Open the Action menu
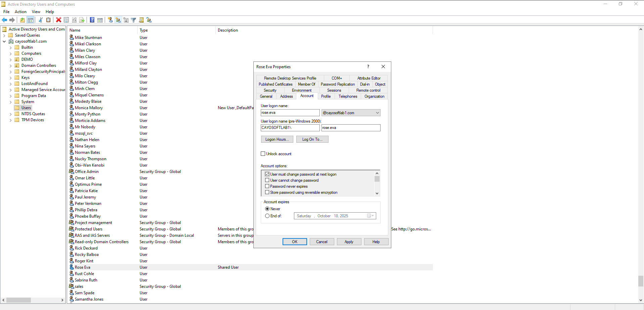Image resolution: width=644 pixels, height=310 pixels. (x=20, y=12)
